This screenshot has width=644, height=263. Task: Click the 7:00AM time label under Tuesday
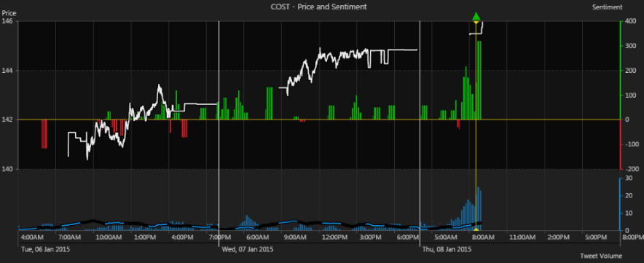point(69,237)
